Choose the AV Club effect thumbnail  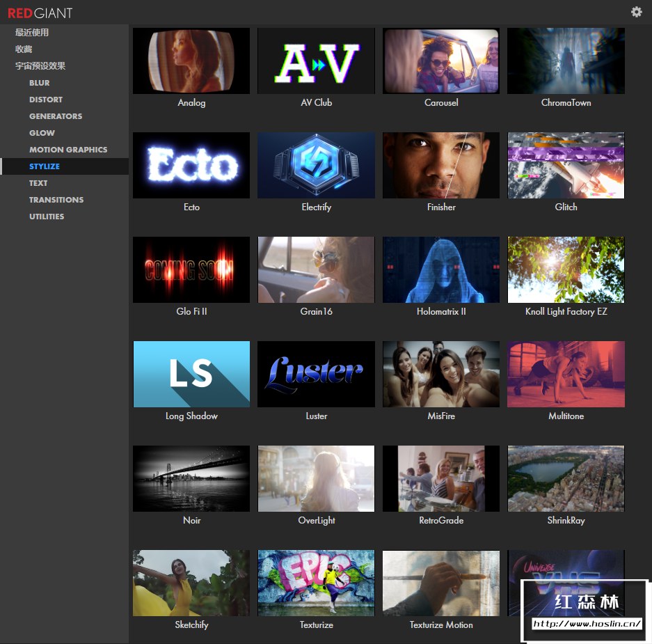pos(316,61)
